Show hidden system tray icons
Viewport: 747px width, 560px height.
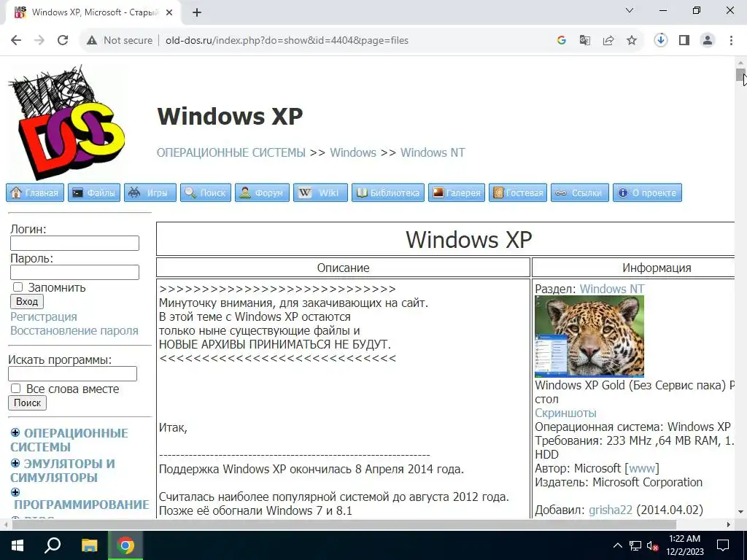617,545
